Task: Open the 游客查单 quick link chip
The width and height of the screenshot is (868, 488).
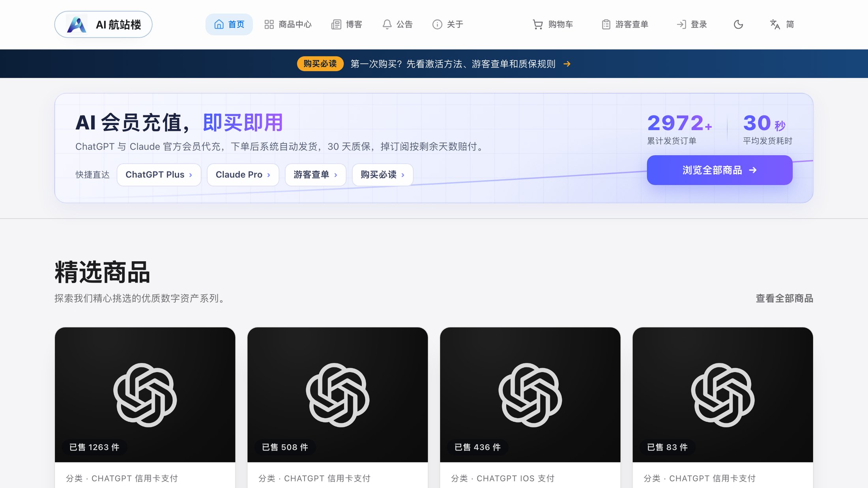Action: click(x=316, y=175)
